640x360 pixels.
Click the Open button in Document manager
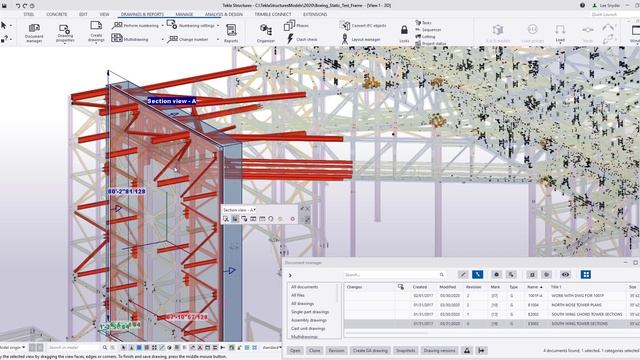pyautogui.click(x=295, y=351)
